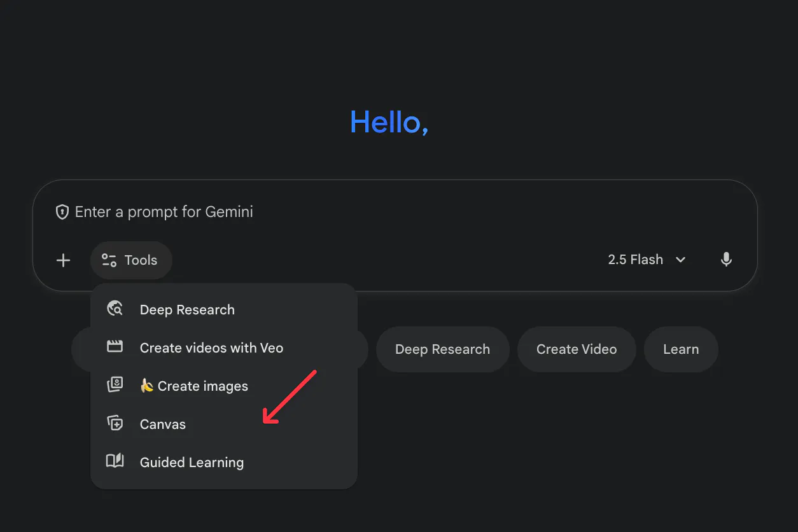The image size is (798, 532).
Task: Select Create videos with Veo menu item
Action: coord(224,348)
